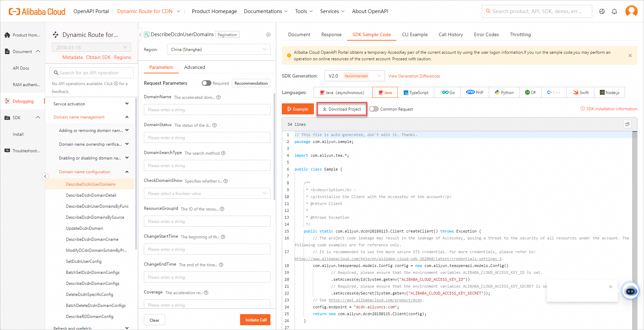Open the notifications bell

tap(614, 11)
